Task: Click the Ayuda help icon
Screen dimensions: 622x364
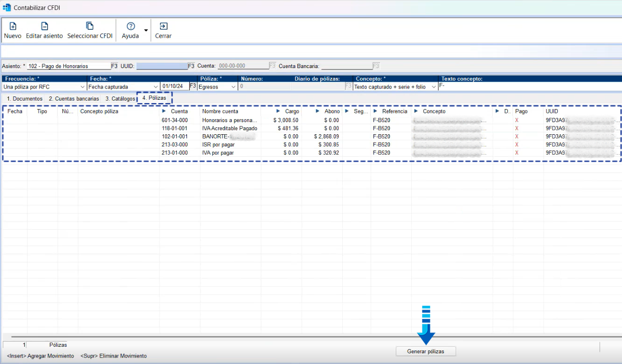Action: click(131, 27)
